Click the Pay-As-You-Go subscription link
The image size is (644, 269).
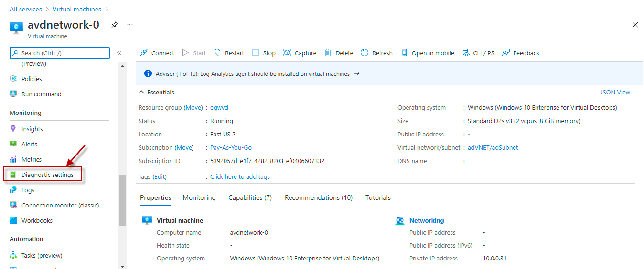click(x=231, y=148)
